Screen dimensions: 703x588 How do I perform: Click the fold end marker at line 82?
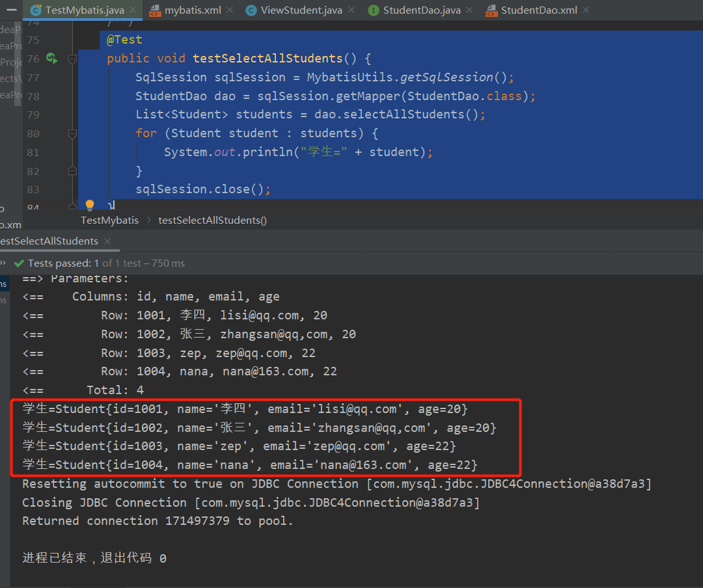click(72, 171)
